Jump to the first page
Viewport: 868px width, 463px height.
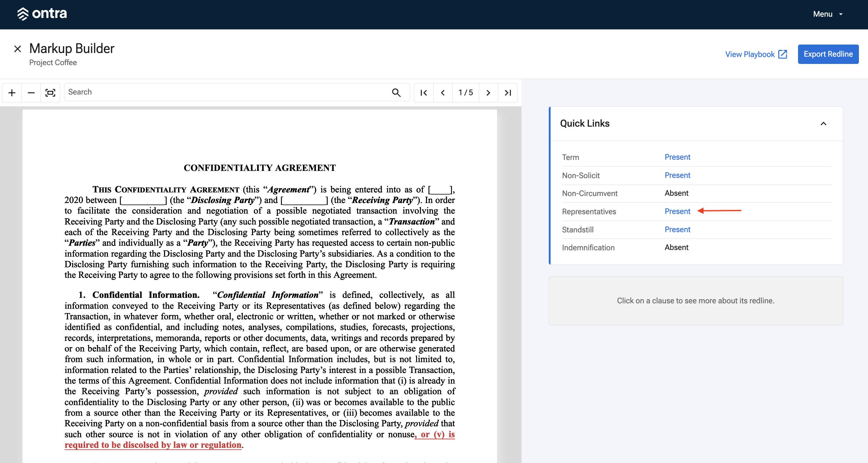424,92
